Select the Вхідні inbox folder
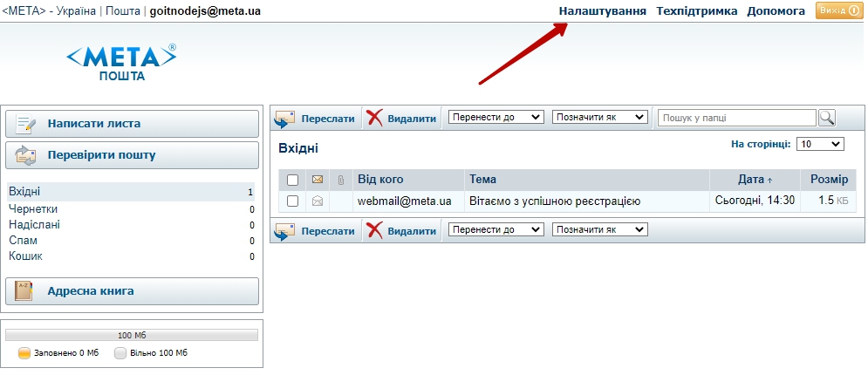Image resolution: width=868 pixels, height=375 pixels. tap(131, 192)
